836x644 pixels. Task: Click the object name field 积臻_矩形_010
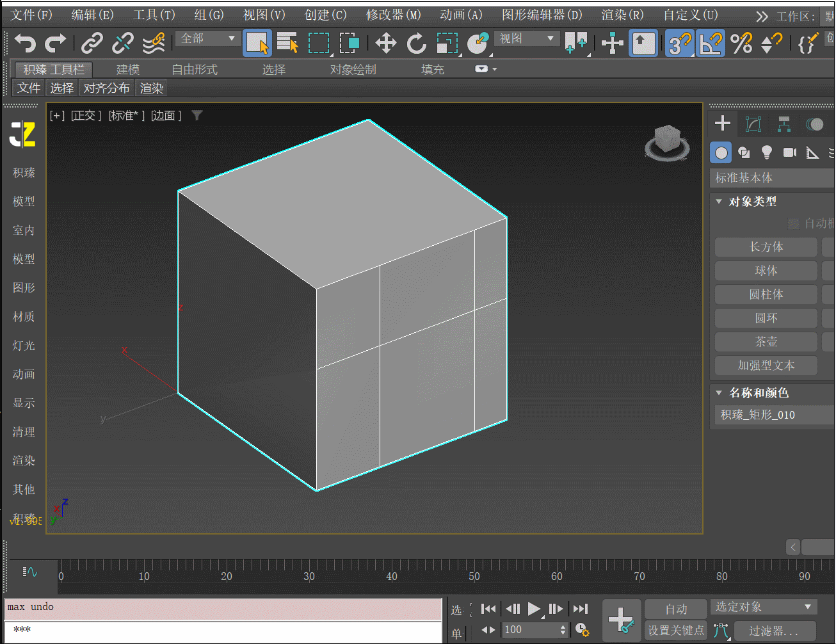(775, 415)
